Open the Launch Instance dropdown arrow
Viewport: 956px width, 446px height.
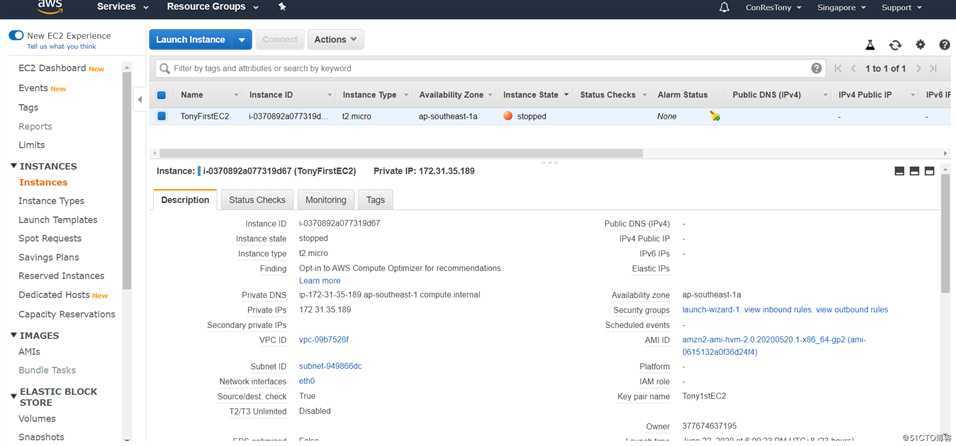(242, 40)
